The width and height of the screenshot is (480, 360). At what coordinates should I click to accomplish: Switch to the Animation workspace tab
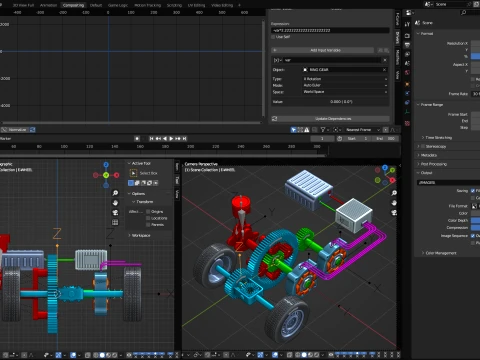click(x=48, y=5)
